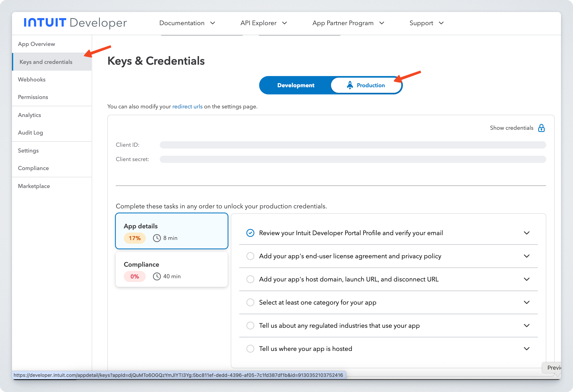Click the completed checkmark for verify email task
Screen dimensions: 573x392
pos(250,233)
